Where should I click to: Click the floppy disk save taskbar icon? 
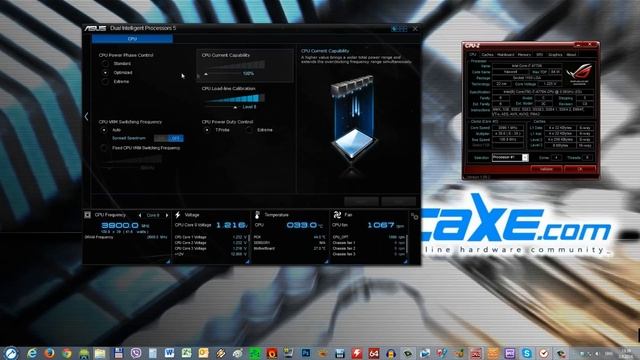(x=118, y=353)
